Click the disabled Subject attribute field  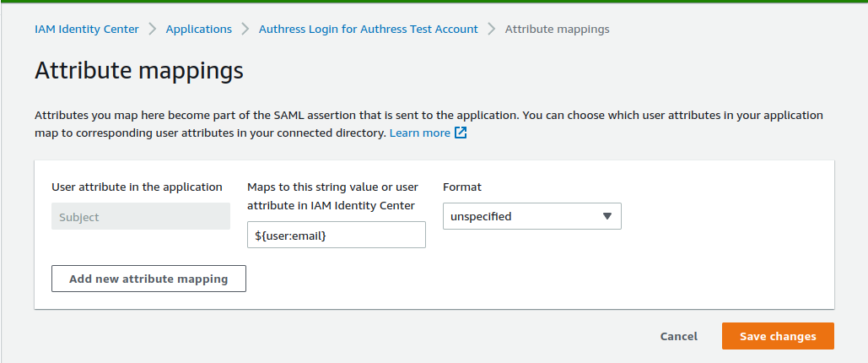[x=140, y=216]
